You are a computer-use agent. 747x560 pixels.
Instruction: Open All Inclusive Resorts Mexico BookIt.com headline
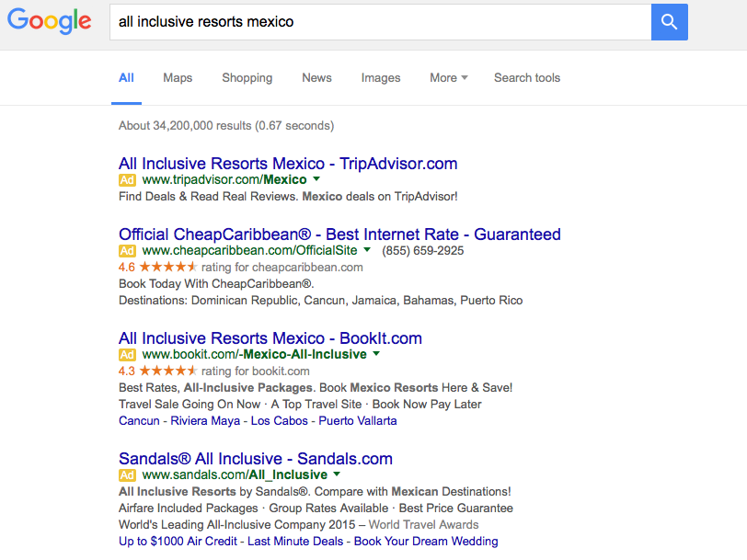pyautogui.click(x=270, y=338)
